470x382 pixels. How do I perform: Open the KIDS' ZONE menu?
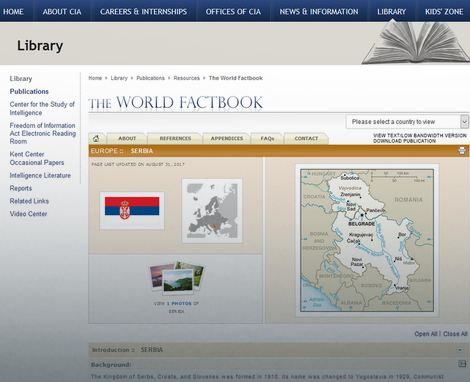(444, 12)
